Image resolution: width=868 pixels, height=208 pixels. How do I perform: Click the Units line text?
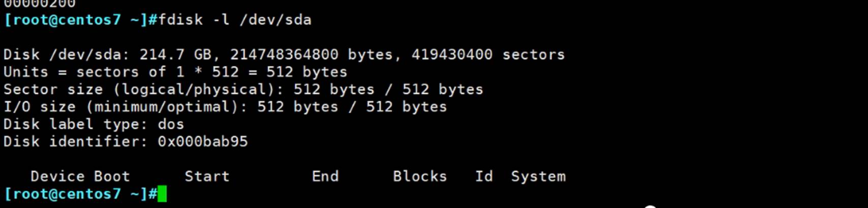click(175, 72)
